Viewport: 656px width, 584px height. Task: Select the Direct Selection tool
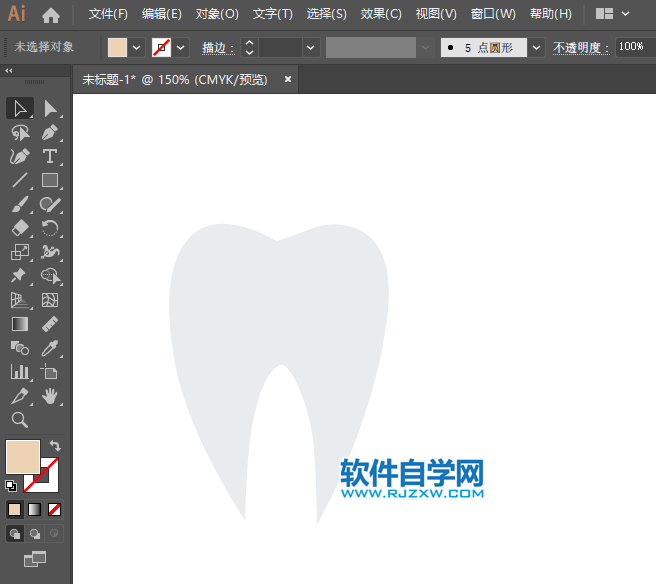click(x=50, y=108)
